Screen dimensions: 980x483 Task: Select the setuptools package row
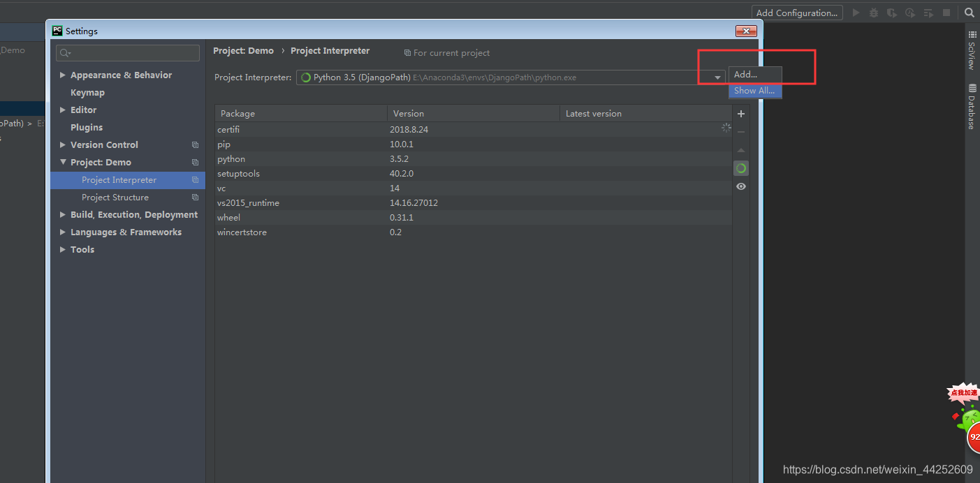pyautogui.click(x=473, y=174)
